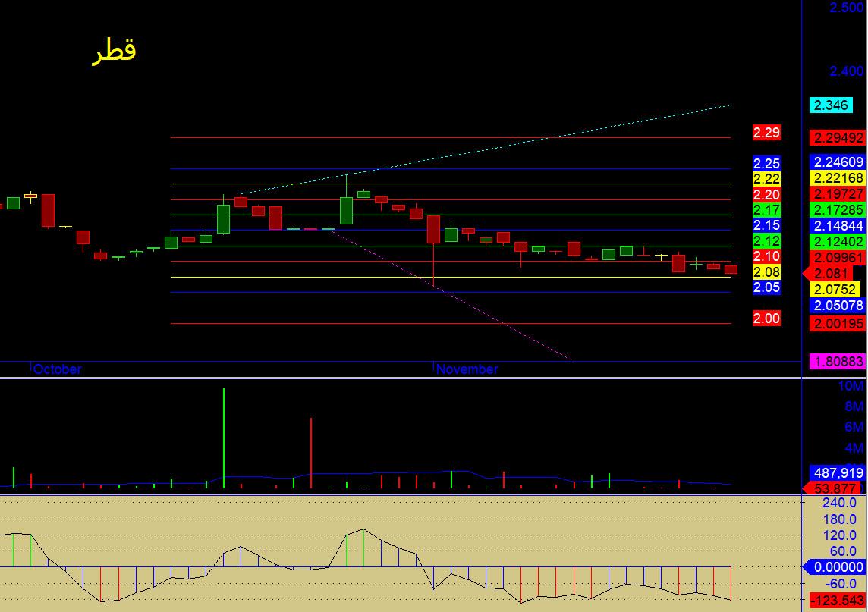Select the red 2.29 level tag
The width and height of the screenshot is (868, 612).
[766, 132]
